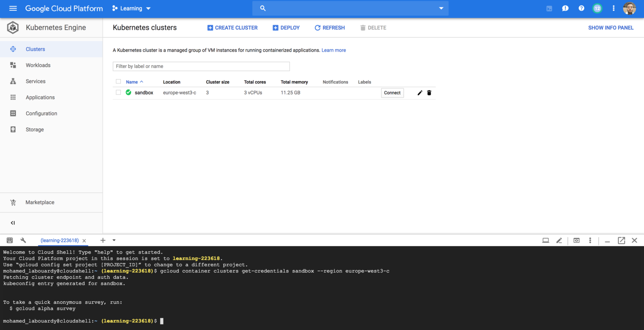The image size is (644, 330).
Task: Close the learning-223618 shell tab
Action: point(84,241)
